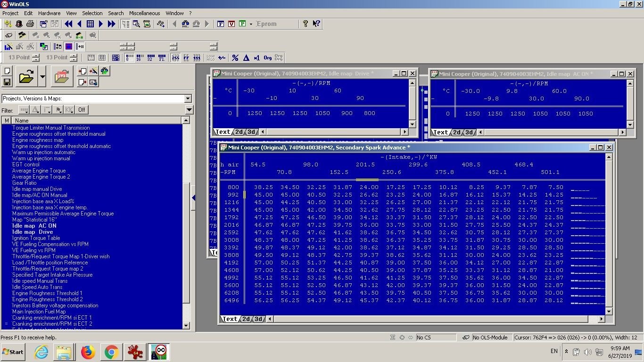Click the fast-forward double right arrow icon
The image size is (644, 362).
tap(112, 24)
